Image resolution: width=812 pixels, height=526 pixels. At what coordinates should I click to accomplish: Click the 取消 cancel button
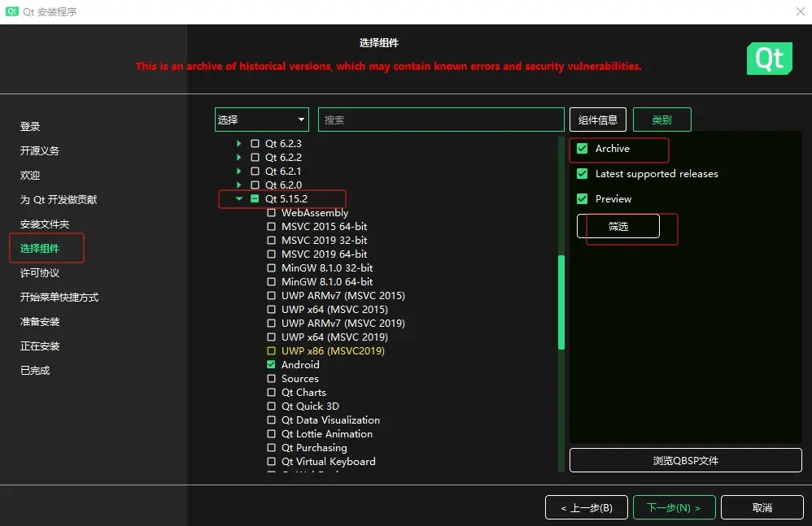coord(762,507)
